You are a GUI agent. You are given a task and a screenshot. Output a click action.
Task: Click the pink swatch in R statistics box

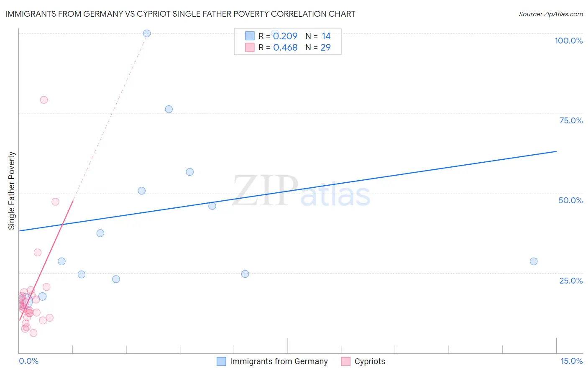pyautogui.click(x=250, y=47)
